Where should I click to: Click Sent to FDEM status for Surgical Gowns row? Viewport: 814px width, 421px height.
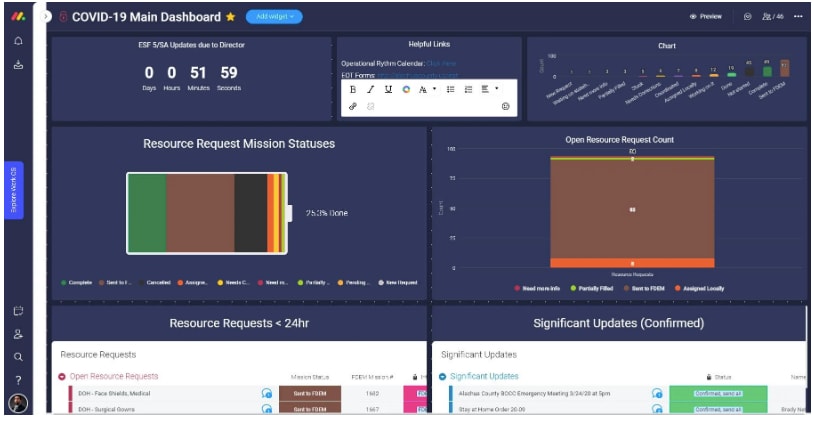click(x=310, y=409)
